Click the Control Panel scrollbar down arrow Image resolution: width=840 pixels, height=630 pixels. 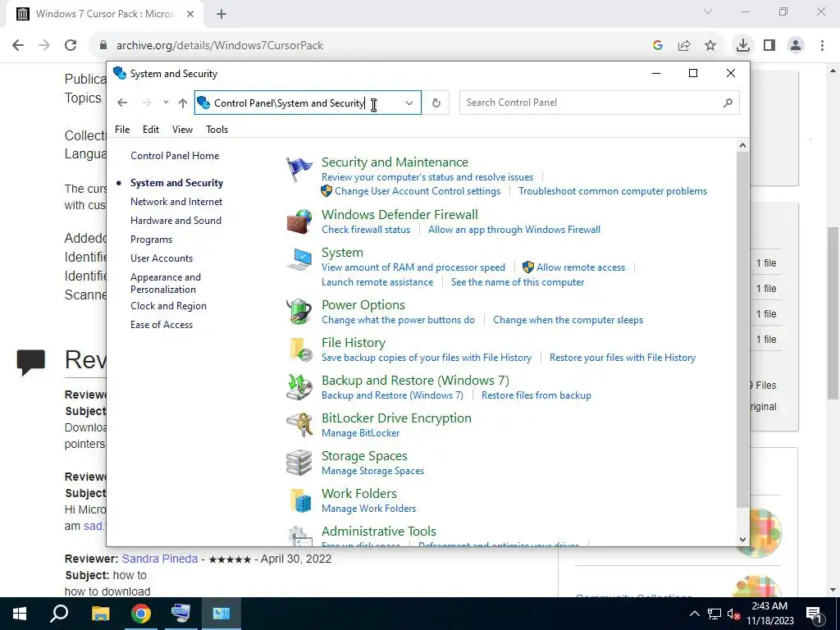coord(742,540)
